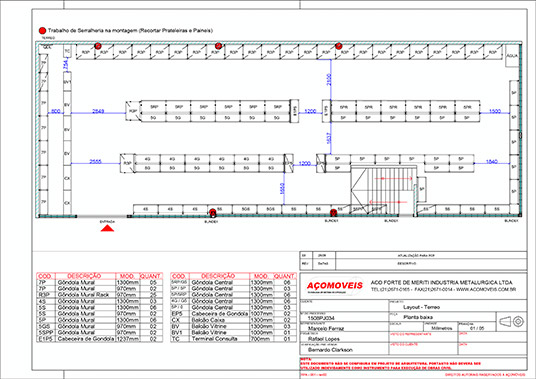Click the 'Marcelo Ferraz' representative name

coord(326,328)
